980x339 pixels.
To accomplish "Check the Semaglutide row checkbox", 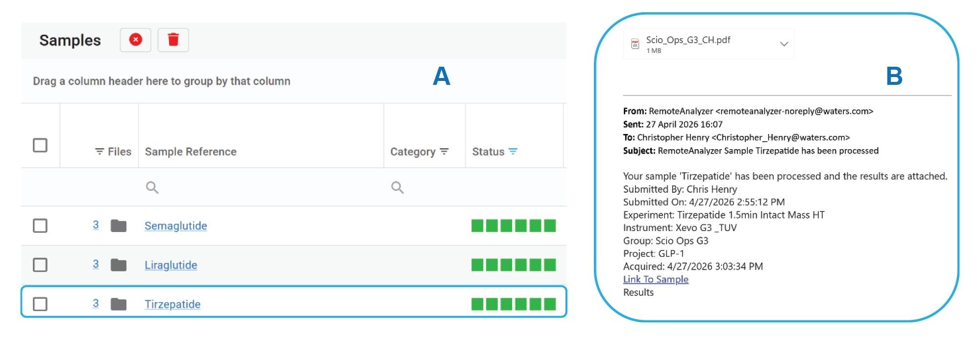I will point(40,226).
